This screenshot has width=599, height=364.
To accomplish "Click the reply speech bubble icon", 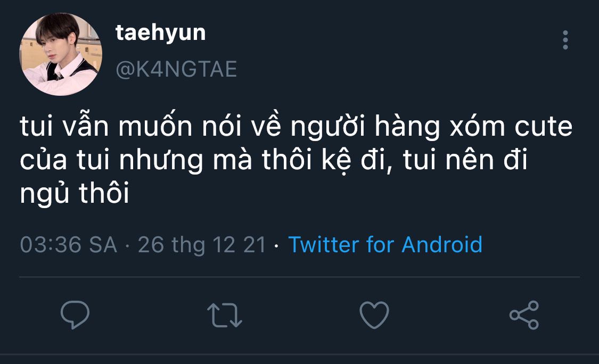I will click(x=75, y=315).
